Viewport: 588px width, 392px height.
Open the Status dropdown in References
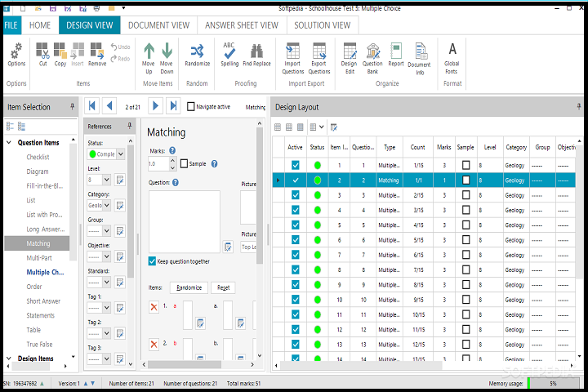[x=120, y=154]
